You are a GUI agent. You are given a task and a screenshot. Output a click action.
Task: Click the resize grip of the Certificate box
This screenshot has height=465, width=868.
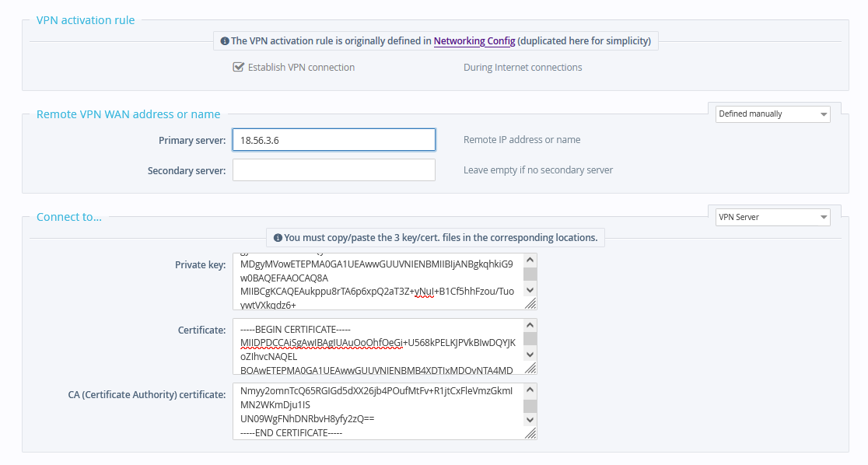530,369
